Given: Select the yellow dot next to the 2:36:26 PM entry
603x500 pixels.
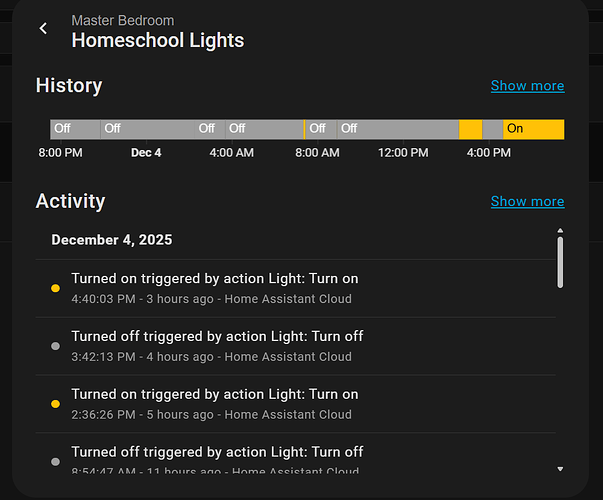Looking at the screenshot, I should tap(55, 404).
